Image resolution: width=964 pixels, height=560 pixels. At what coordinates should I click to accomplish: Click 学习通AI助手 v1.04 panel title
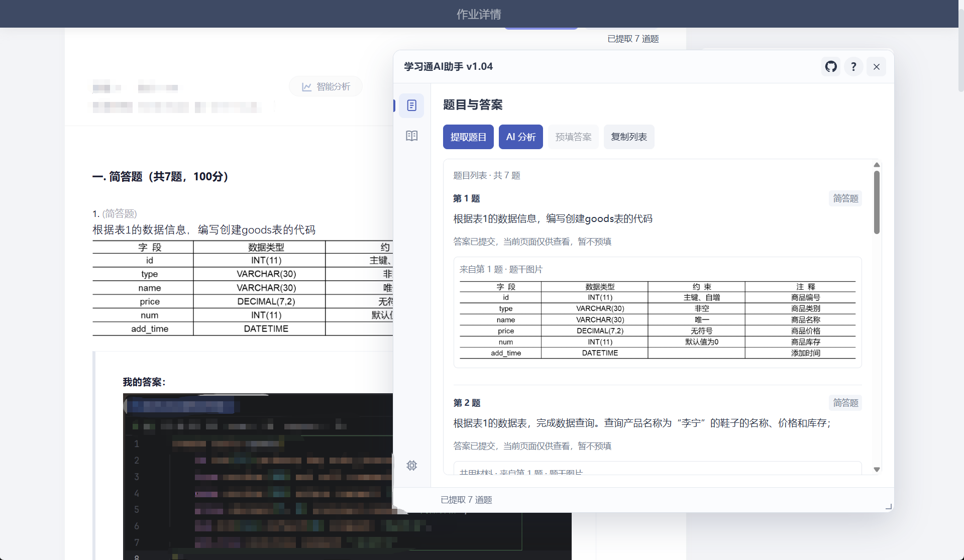(448, 66)
